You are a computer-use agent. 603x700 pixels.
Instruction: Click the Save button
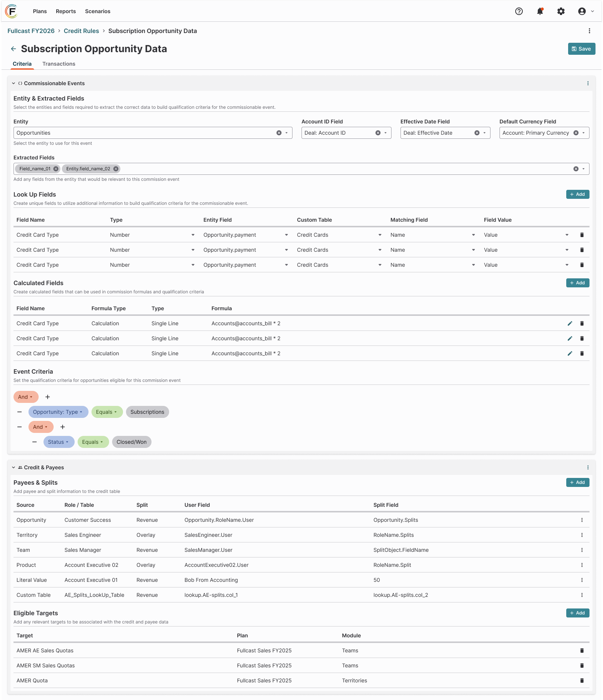(582, 49)
